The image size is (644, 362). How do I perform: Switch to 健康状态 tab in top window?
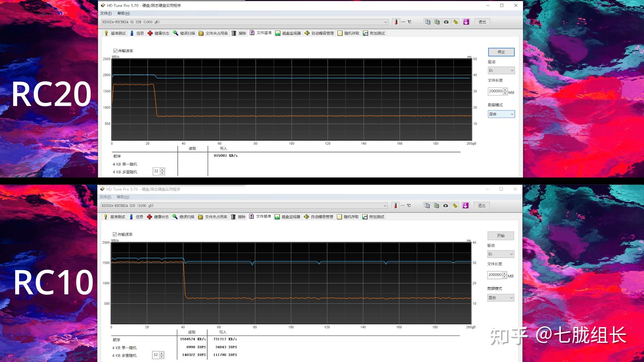point(159,33)
